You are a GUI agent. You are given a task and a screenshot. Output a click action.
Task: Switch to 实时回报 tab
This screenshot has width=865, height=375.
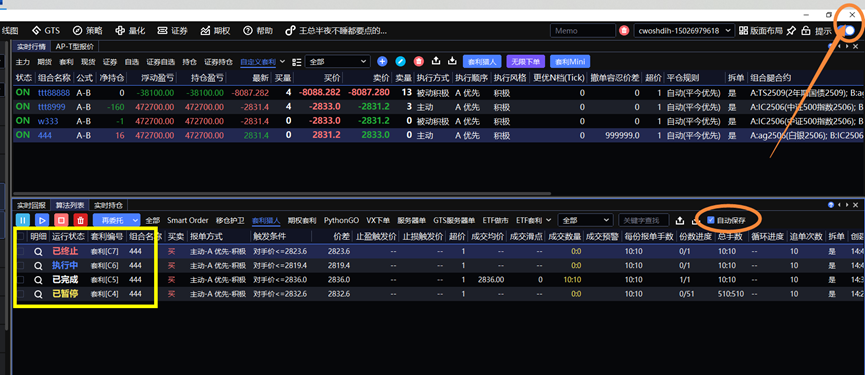31,205
